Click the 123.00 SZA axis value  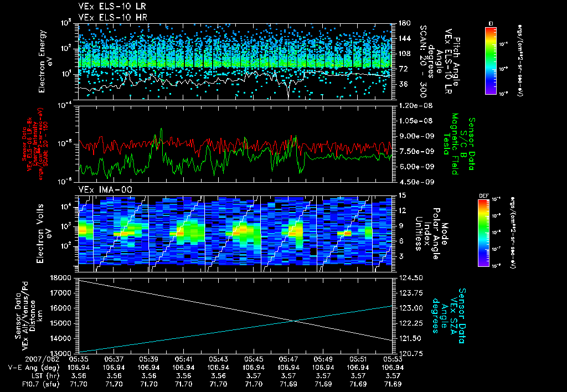pos(411,308)
